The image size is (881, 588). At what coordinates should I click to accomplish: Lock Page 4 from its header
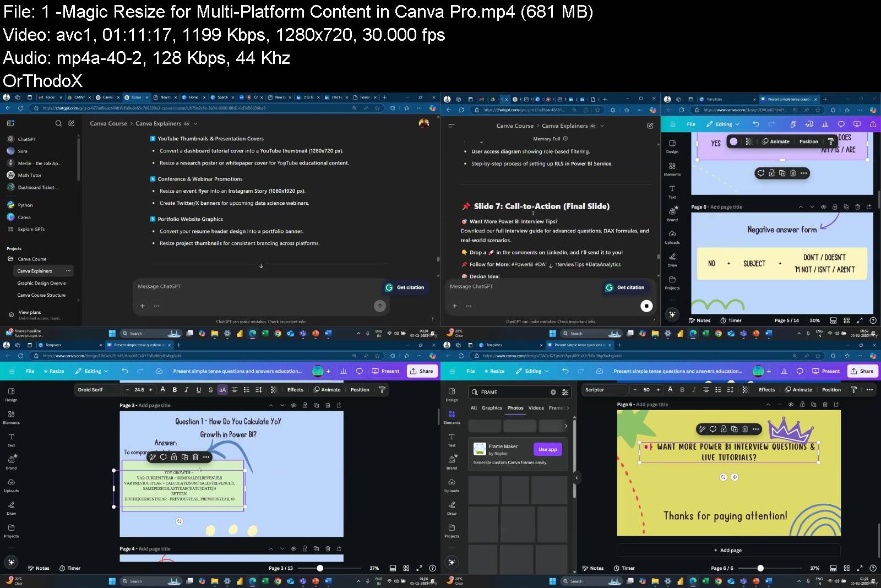click(x=304, y=549)
